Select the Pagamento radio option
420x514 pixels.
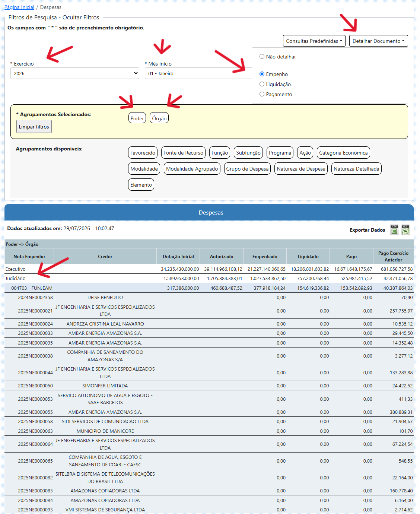coord(262,94)
